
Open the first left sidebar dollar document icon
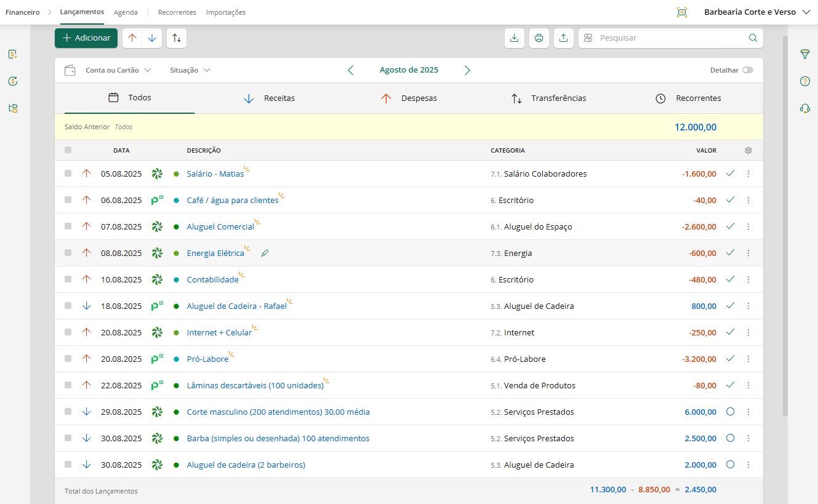13,54
